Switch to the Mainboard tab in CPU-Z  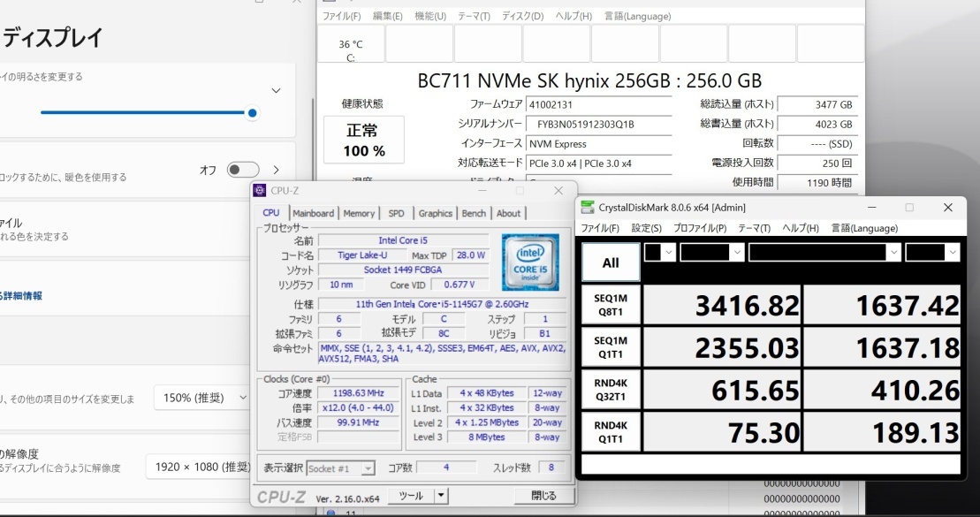tap(313, 213)
